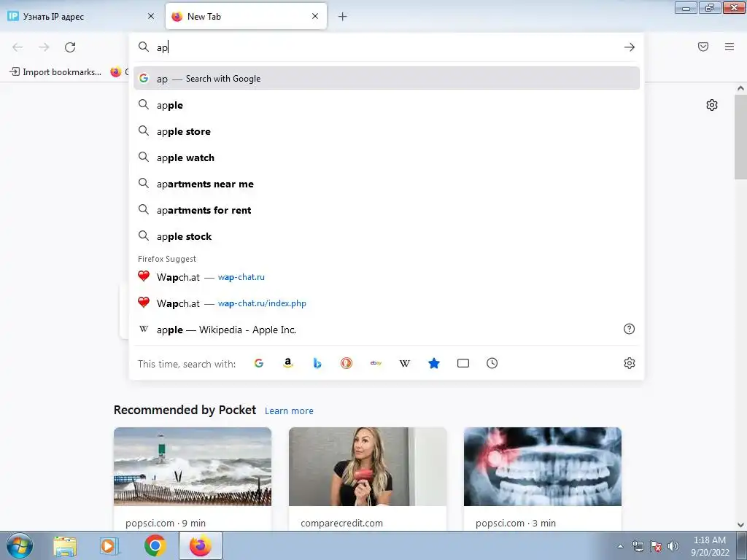
Task: Search this time with eBay icon
Action: 376,363
